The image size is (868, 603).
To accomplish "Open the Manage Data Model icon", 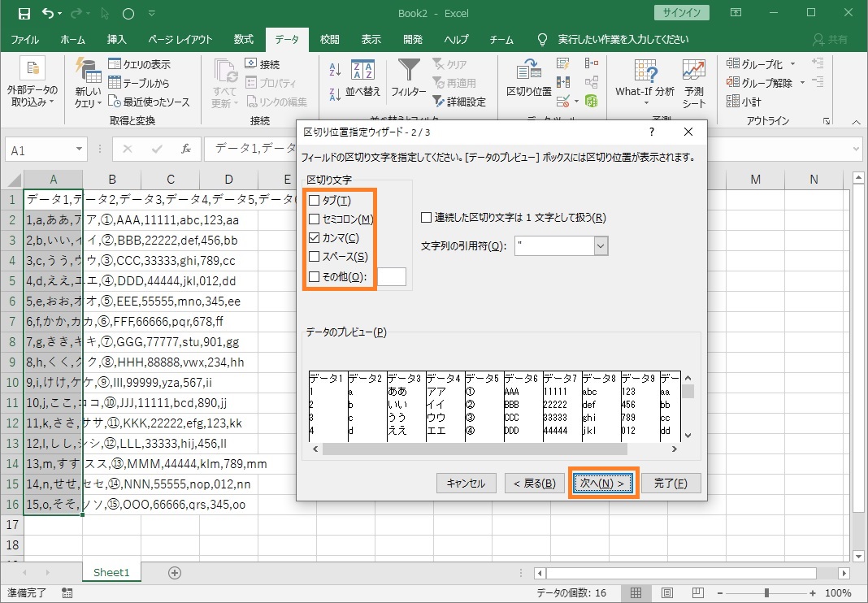I will 591,102.
